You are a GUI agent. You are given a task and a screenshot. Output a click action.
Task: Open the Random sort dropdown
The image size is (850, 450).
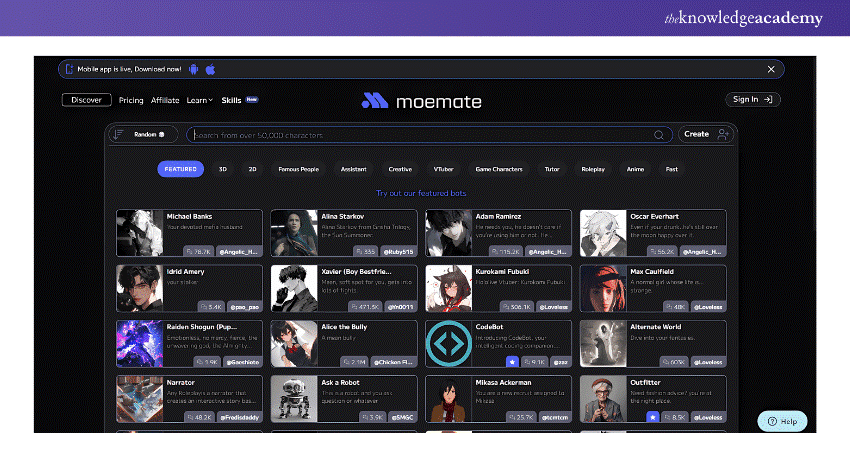(x=143, y=134)
